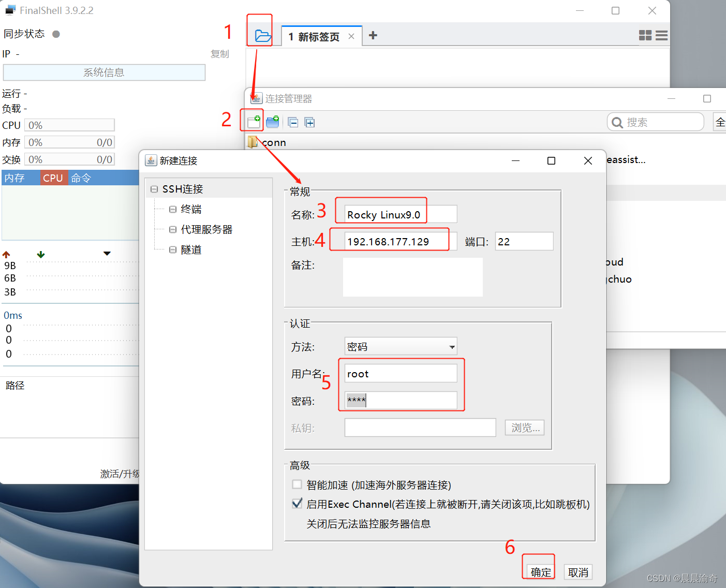
Task: Click the 名称 input field
Action: click(401, 214)
